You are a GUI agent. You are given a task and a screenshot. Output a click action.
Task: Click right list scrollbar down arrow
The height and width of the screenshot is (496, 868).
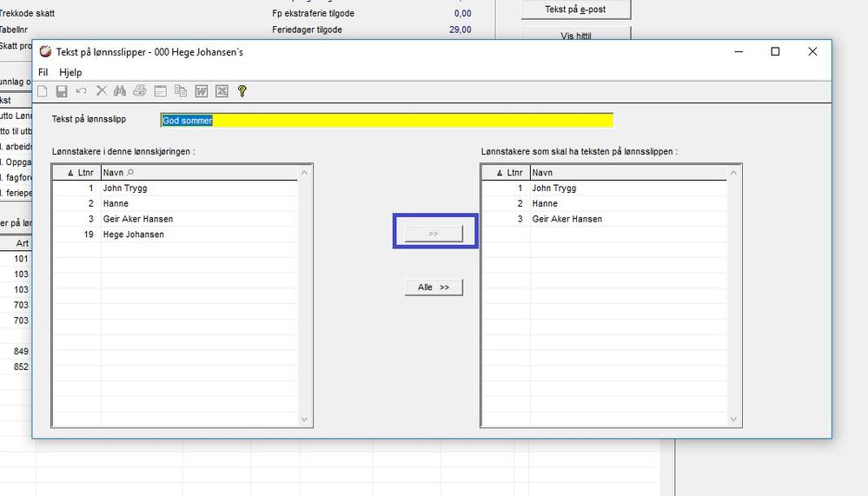[x=733, y=419]
